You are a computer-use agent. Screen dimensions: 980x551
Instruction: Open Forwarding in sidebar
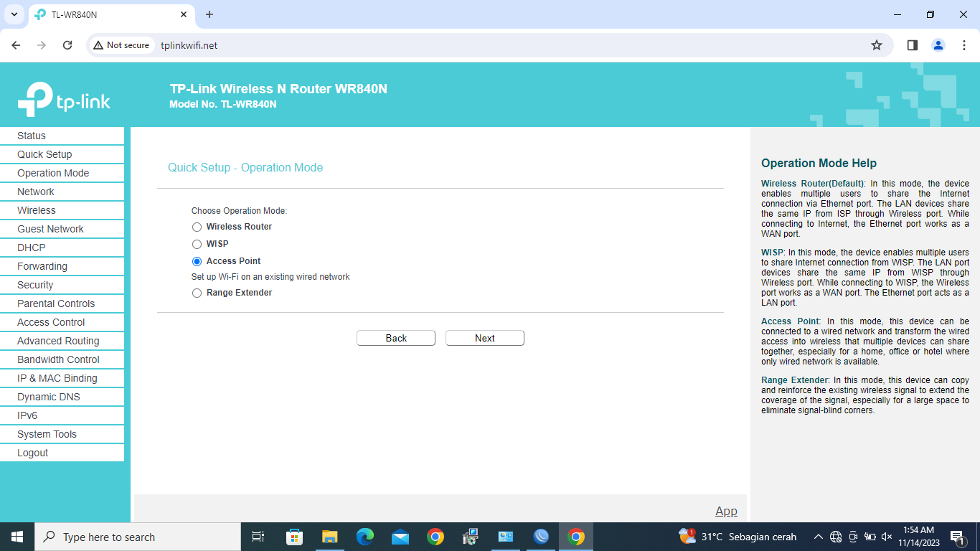click(62, 266)
